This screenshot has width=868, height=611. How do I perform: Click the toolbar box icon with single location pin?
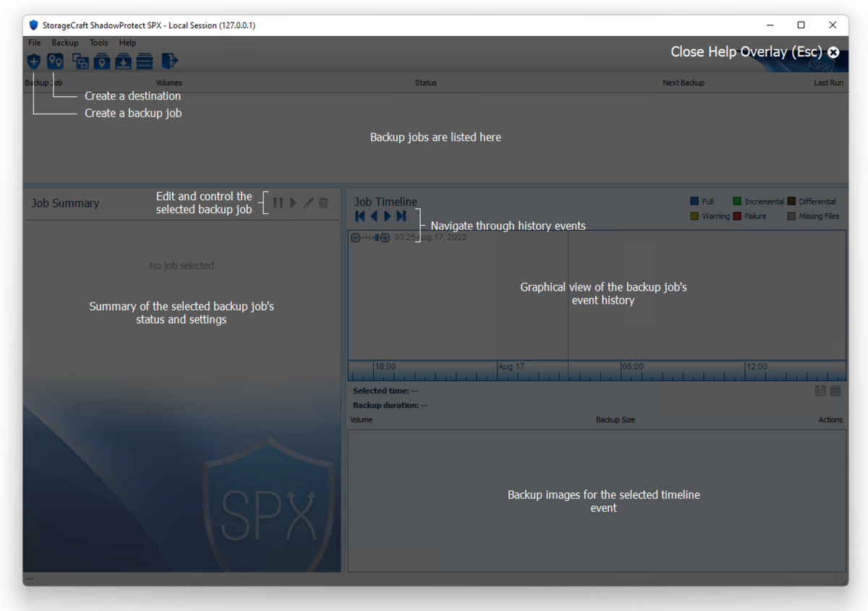tap(102, 61)
